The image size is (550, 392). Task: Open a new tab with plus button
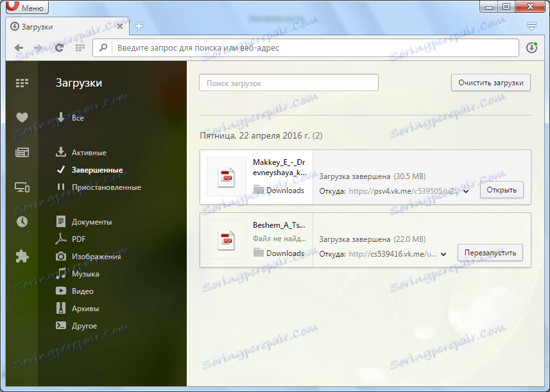(139, 26)
